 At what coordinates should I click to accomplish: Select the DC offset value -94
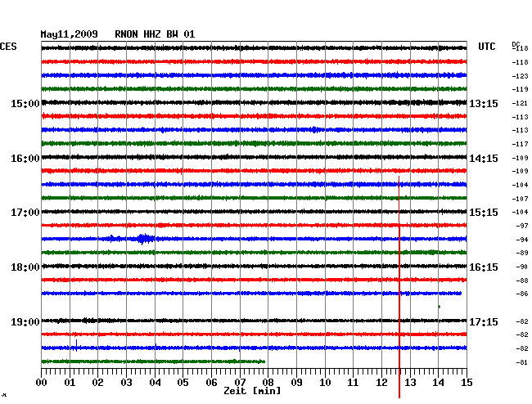click(522, 240)
